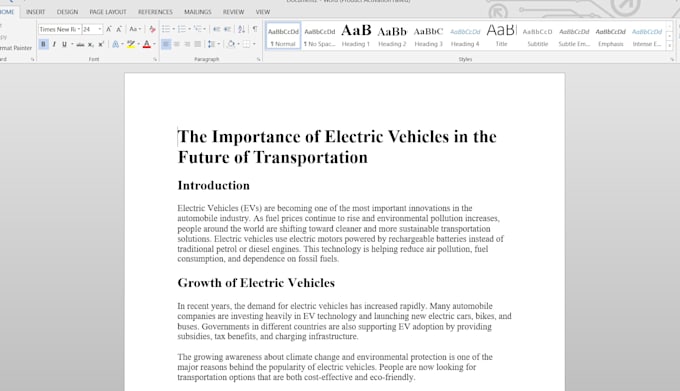
Task: Click the Borders icon
Action: (x=246, y=44)
